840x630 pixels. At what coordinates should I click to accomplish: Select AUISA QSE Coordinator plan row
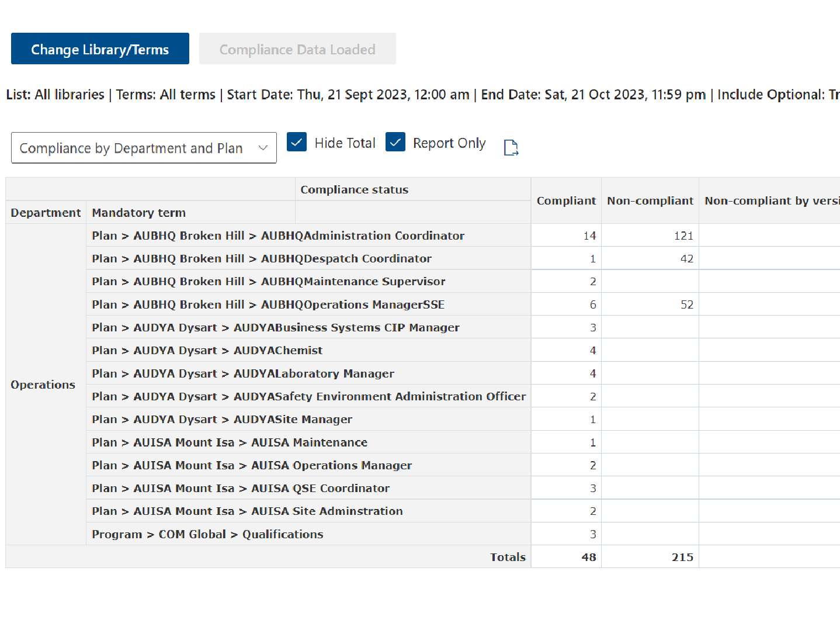click(x=241, y=488)
